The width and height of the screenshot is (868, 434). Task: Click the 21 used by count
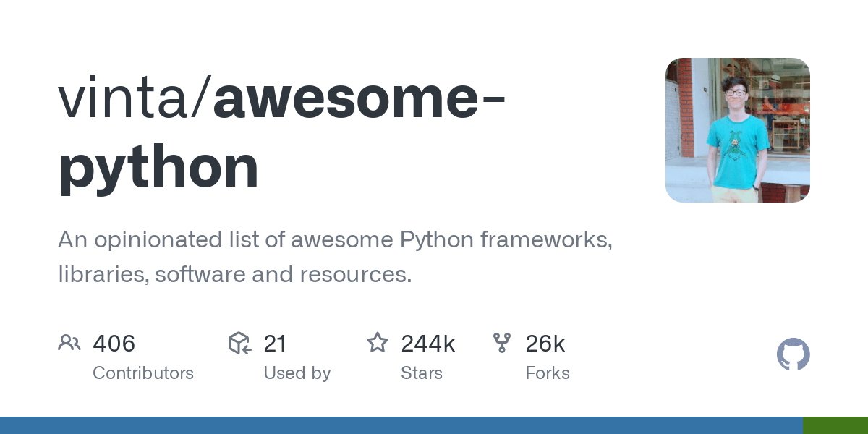coord(276,344)
